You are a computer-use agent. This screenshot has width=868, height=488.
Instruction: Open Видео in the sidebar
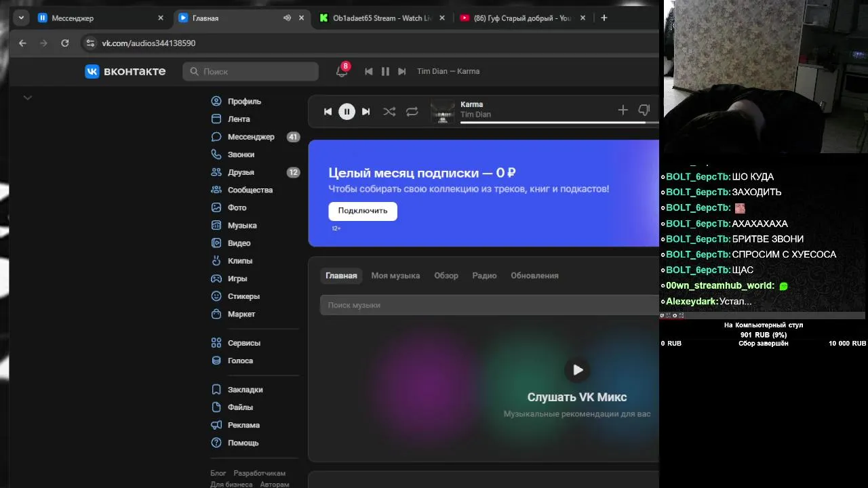pos(231,243)
